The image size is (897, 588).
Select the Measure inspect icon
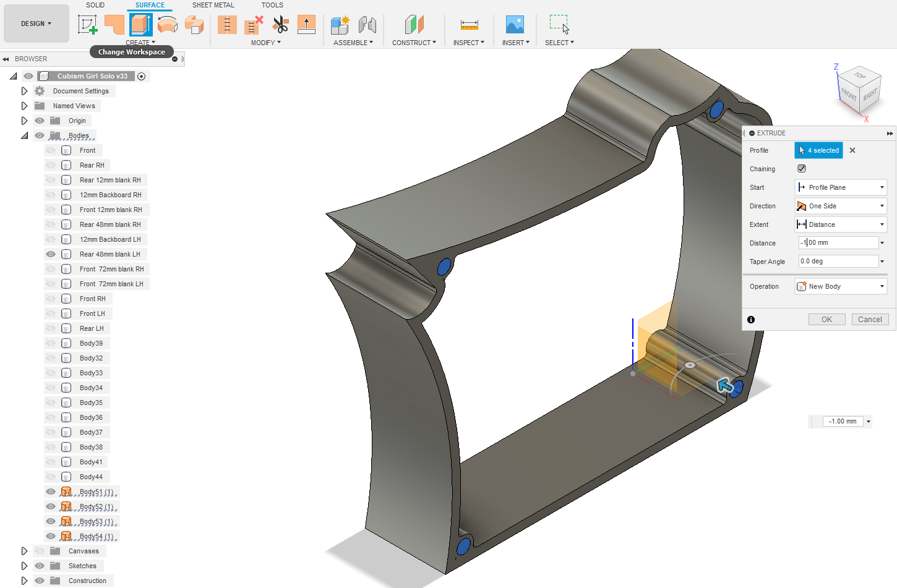click(469, 25)
